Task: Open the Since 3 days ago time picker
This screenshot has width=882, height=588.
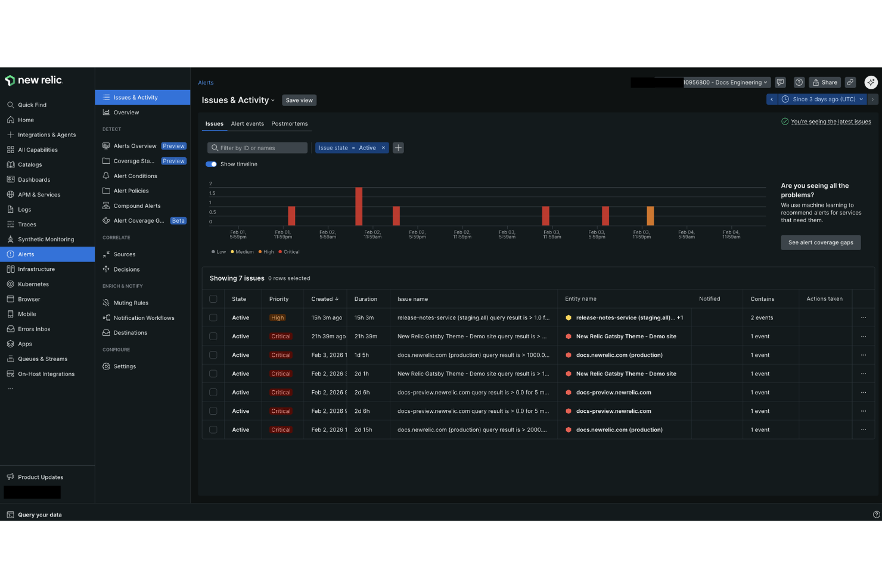Action: click(x=822, y=99)
